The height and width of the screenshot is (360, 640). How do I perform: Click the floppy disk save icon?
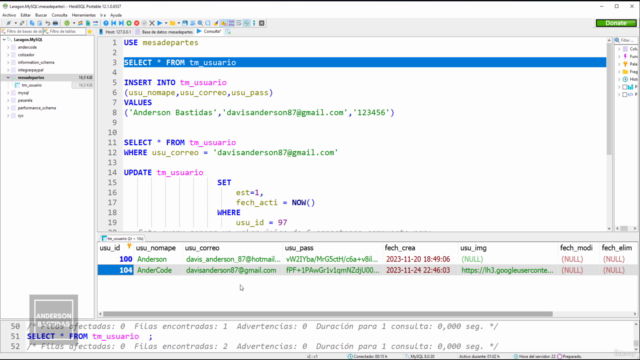(x=185, y=23)
